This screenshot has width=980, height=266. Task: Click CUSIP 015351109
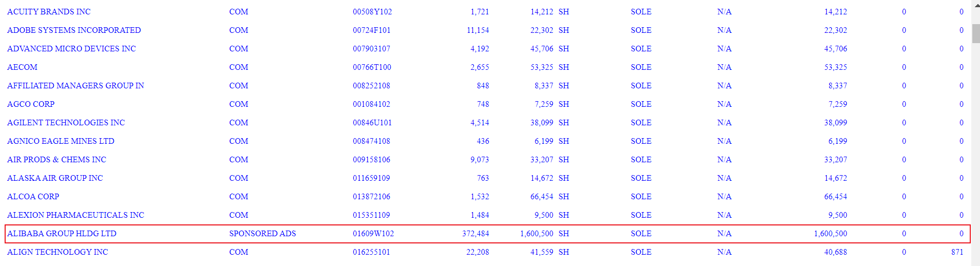point(371,215)
